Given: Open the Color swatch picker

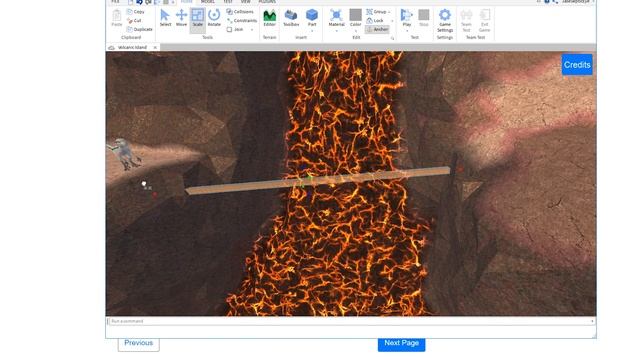Looking at the screenshot, I should pyautogui.click(x=356, y=15).
